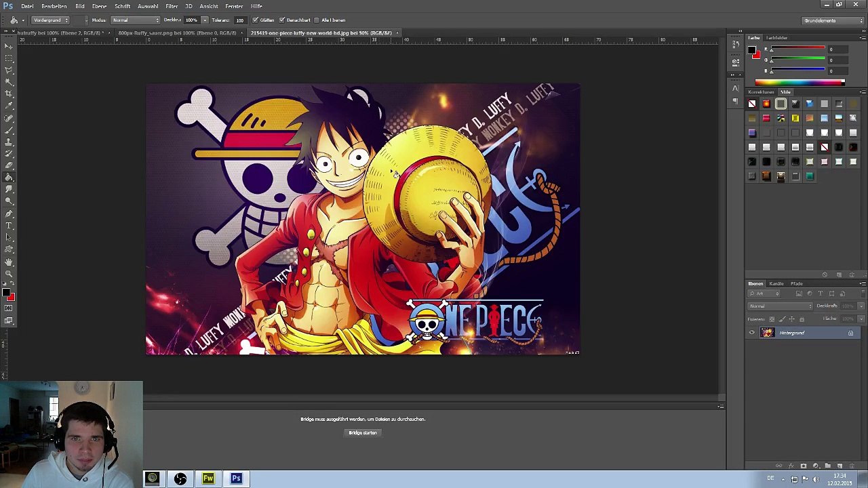Toggle lock image pixels brush icon
This screenshot has width=868, height=488.
click(782, 319)
